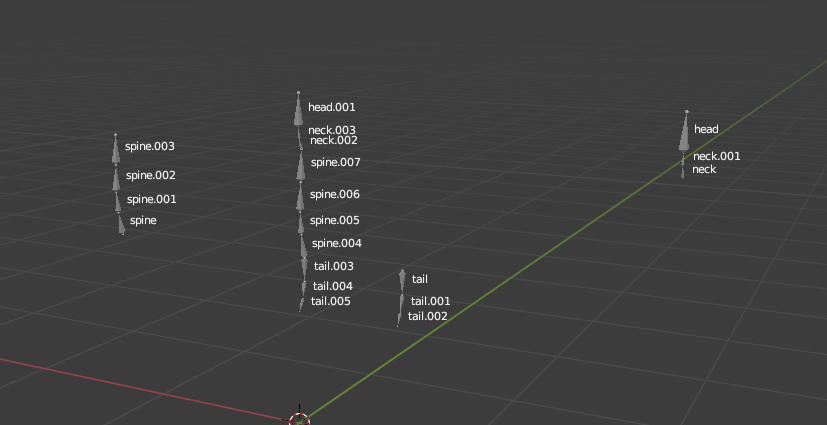Click the 3D cursor at the origin
The image size is (827, 425).
[300, 419]
